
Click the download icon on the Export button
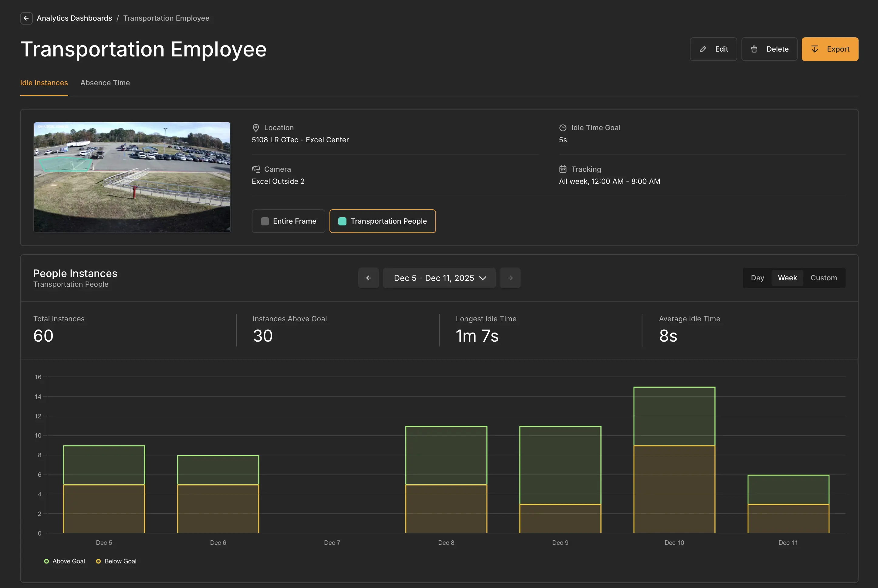click(814, 49)
